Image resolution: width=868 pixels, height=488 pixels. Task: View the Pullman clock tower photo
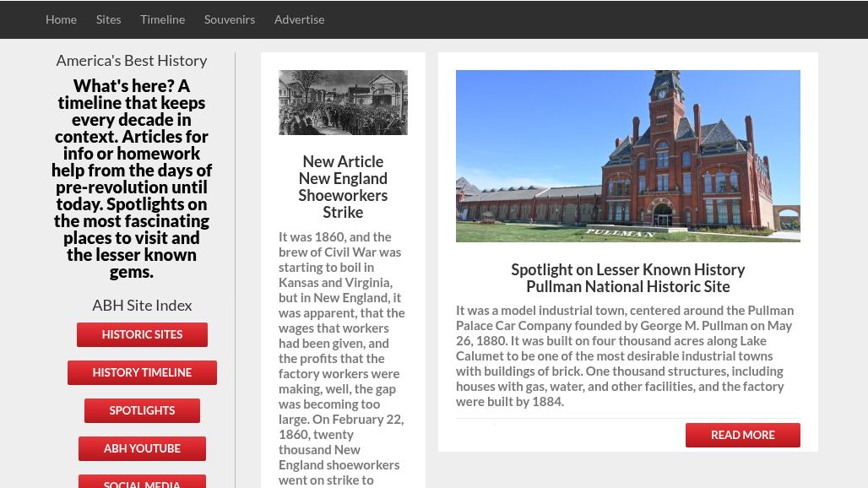627,156
